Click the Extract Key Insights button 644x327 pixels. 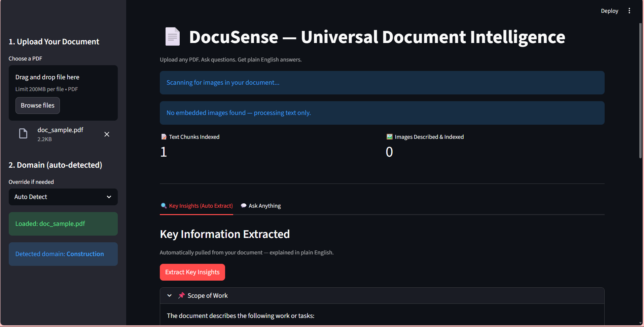coord(192,272)
